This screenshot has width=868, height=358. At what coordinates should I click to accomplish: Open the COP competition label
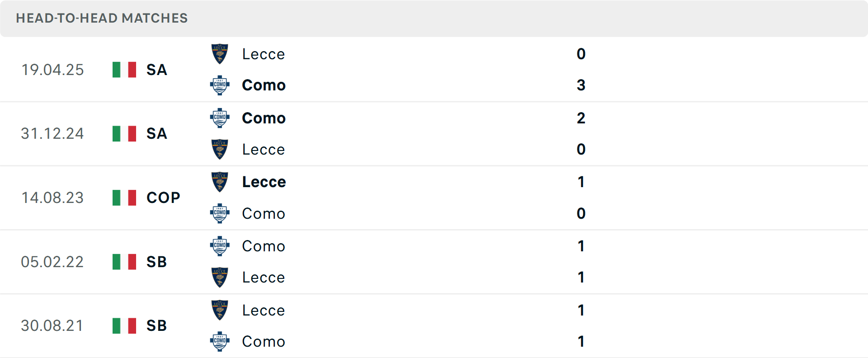click(163, 198)
